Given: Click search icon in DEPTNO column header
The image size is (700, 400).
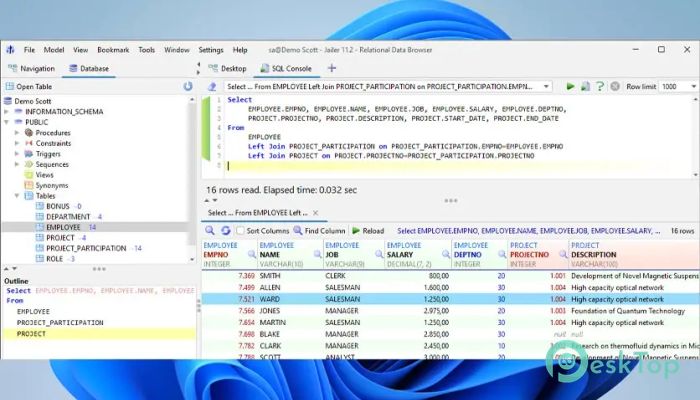Looking at the screenshot, I should coord(502,254).
